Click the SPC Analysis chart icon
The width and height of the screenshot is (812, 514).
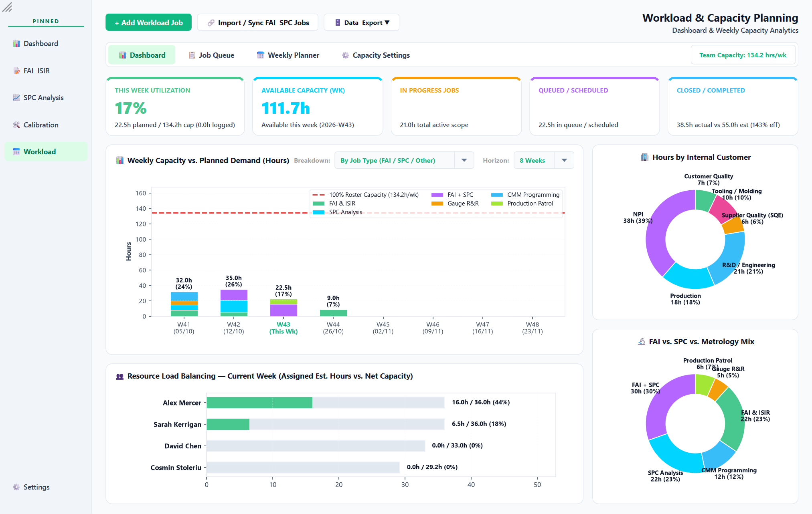click(16, 98)
